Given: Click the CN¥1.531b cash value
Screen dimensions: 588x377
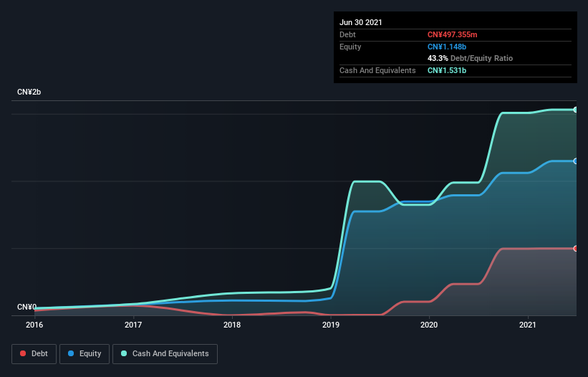Looking at the screenshot, I should point(447,70).
